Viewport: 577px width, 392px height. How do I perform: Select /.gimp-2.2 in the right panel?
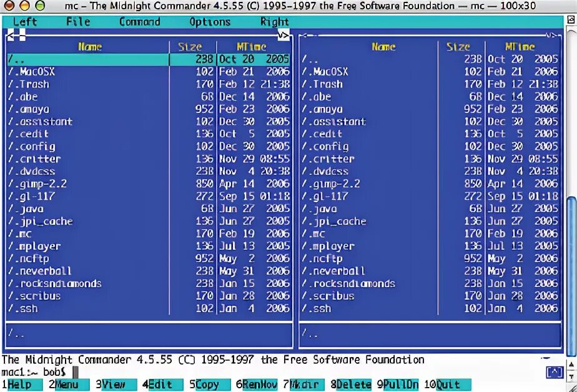tap(430, 184)
